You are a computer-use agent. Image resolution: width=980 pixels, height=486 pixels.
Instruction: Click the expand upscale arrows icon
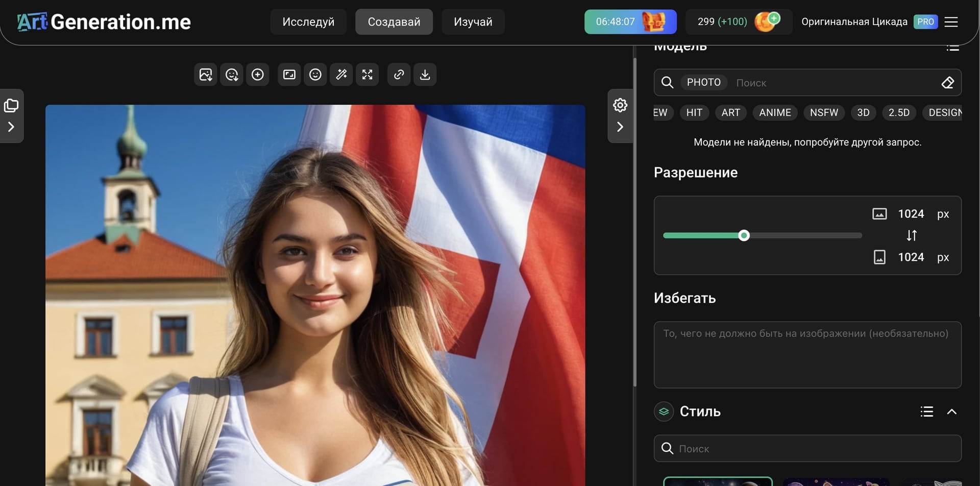click(367, 75)
